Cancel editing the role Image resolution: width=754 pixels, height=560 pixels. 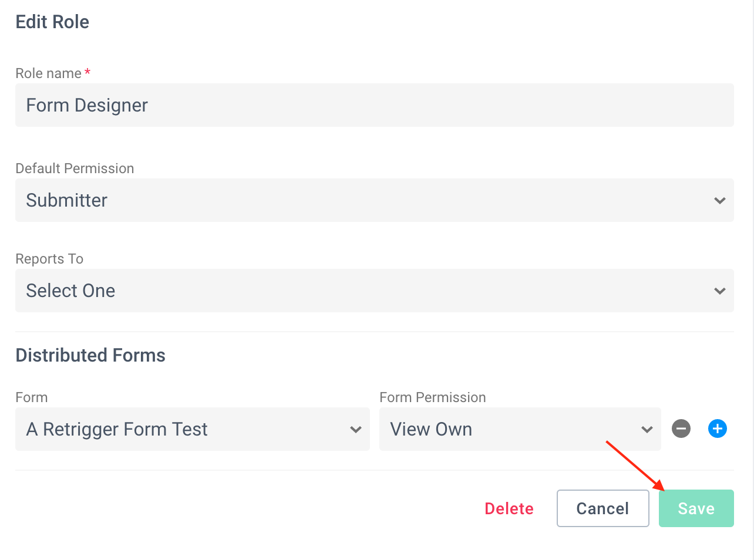[x=603, y=508]
